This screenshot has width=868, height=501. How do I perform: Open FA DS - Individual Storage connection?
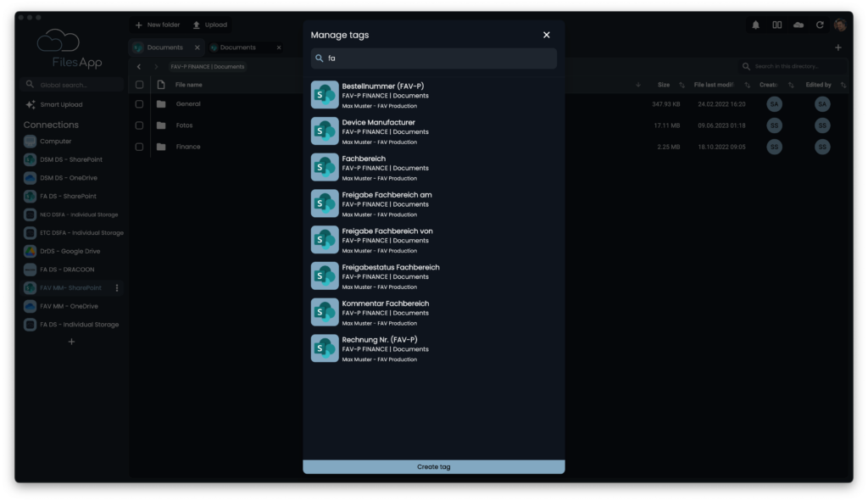pyautogui.click(x=71, y=325)
